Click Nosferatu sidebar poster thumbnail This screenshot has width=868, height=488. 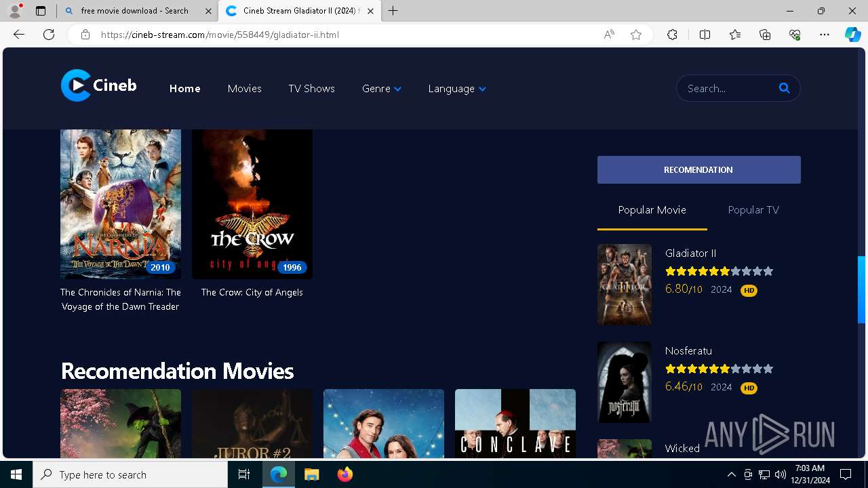click(x=625, y=382)
